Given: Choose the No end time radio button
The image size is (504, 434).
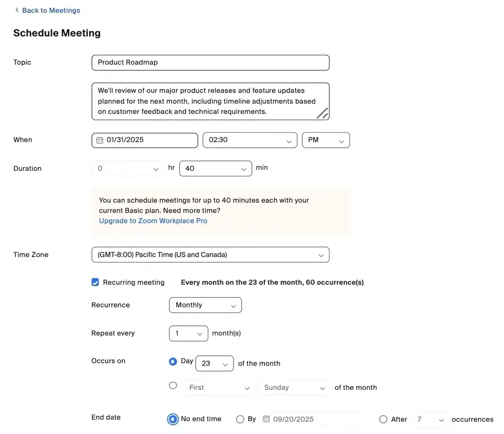Looking at the screenshot, I should click(173, 419).
